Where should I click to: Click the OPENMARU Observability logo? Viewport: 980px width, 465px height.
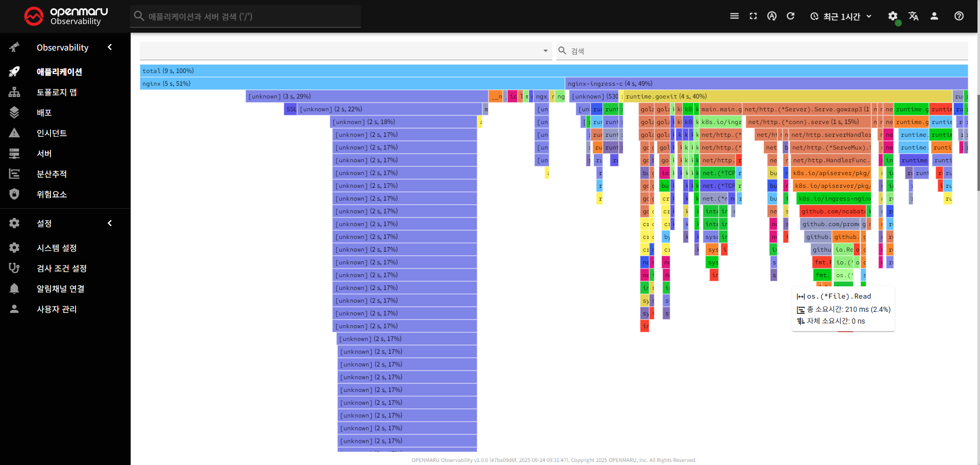click(x=66, y=16)
